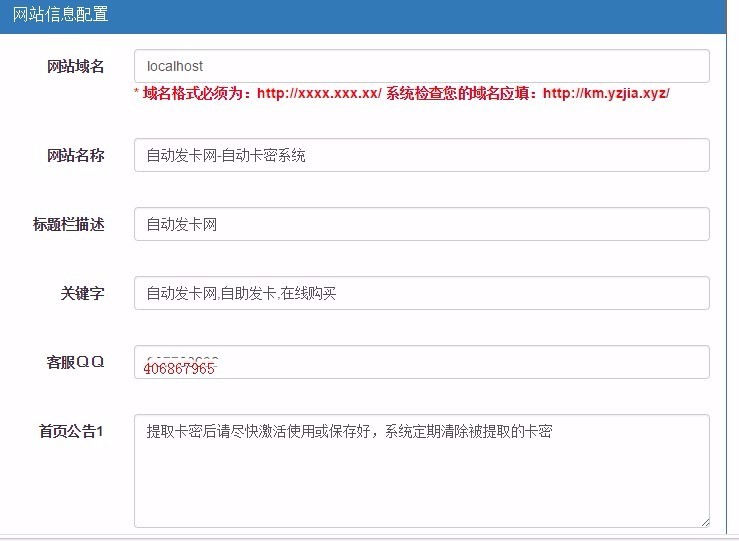The height and width of the screenshot is (541, 739).
Task: Click the http://km.yzjia.xyz/ suggested domain text
Action: tap(606, 93)
